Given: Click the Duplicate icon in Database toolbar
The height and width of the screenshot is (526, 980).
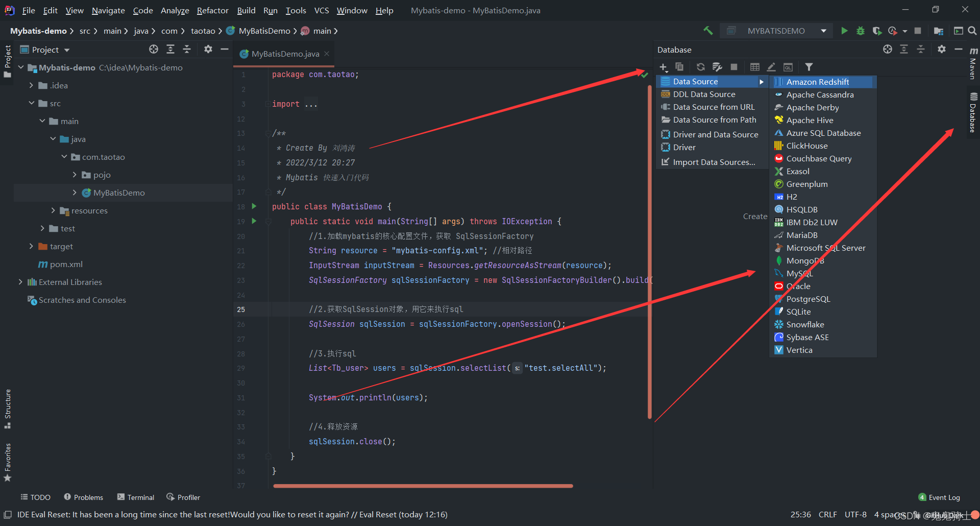Looking at the screenshot, I should coord(679,67).
